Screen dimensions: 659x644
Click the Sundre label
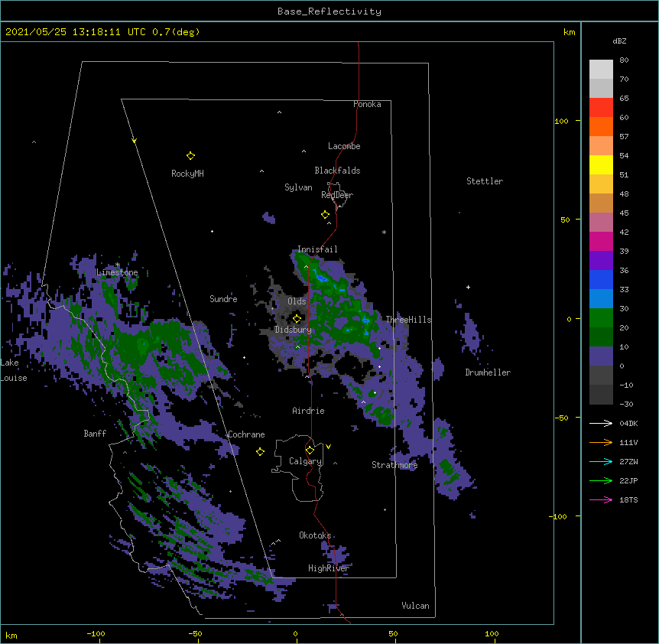pos(223,299)
